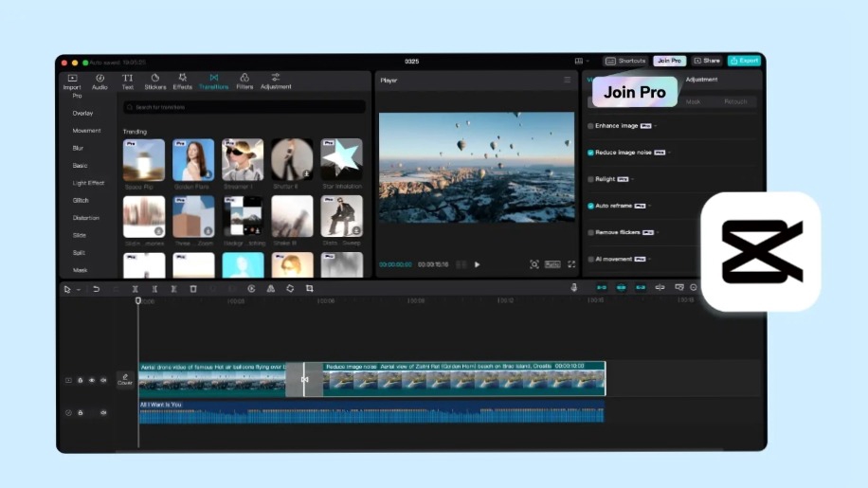Click the microphone record voiceover icon

click(x=574, y=287)
